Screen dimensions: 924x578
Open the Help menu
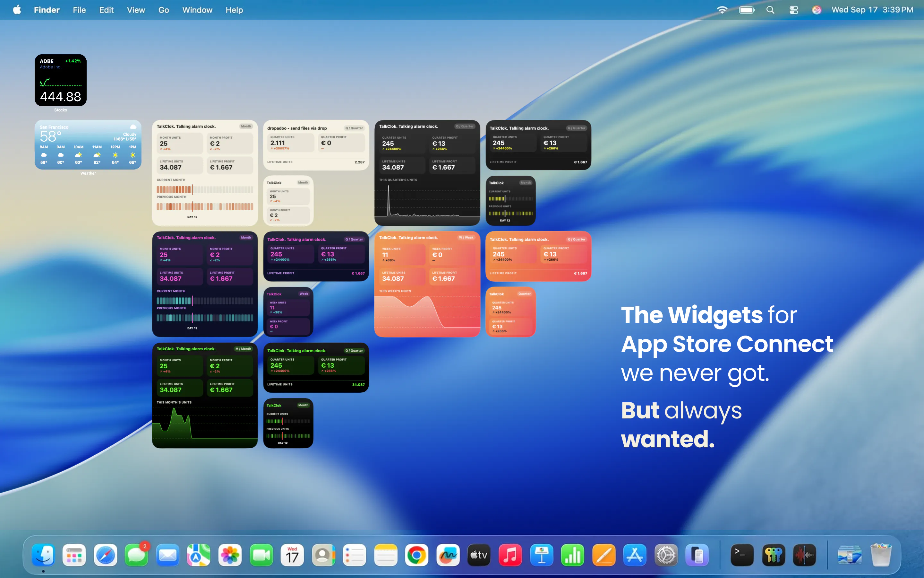(234, 10)
